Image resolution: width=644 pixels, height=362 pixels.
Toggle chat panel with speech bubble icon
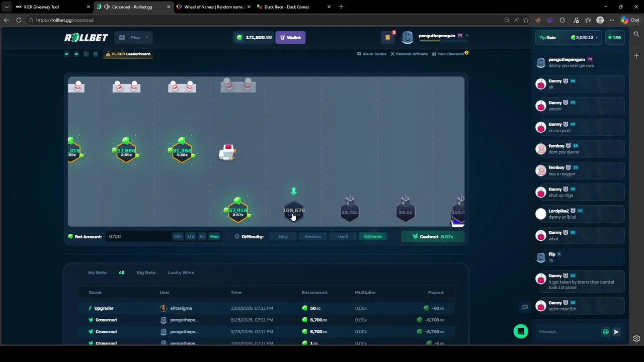(x=525, y=307)
